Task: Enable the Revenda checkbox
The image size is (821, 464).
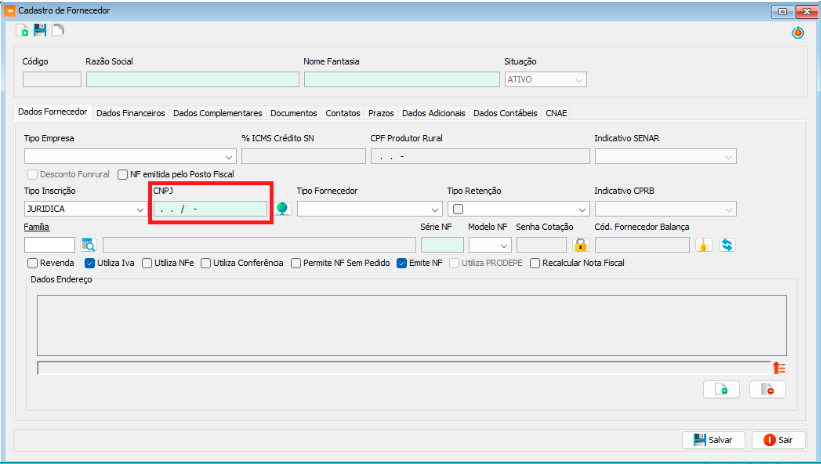Action: (x=32, y=263)
